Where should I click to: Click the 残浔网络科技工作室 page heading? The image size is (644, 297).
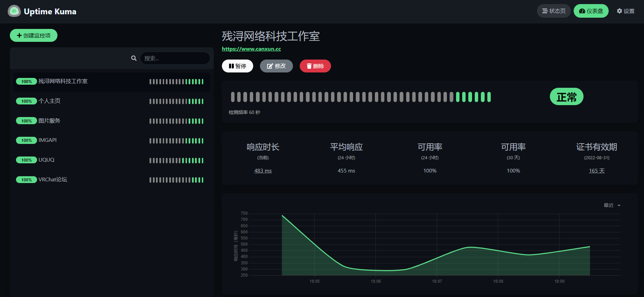(x=271, y=36)
